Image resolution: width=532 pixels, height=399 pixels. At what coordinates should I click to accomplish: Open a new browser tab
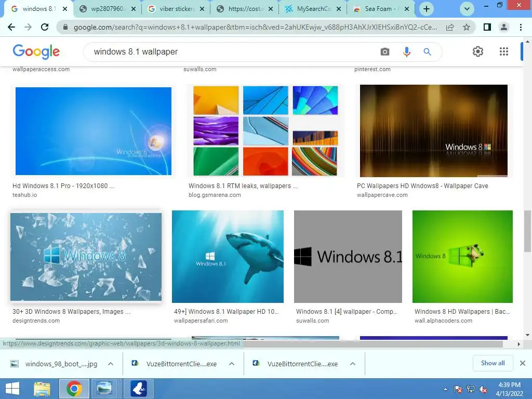coord(427,9)
